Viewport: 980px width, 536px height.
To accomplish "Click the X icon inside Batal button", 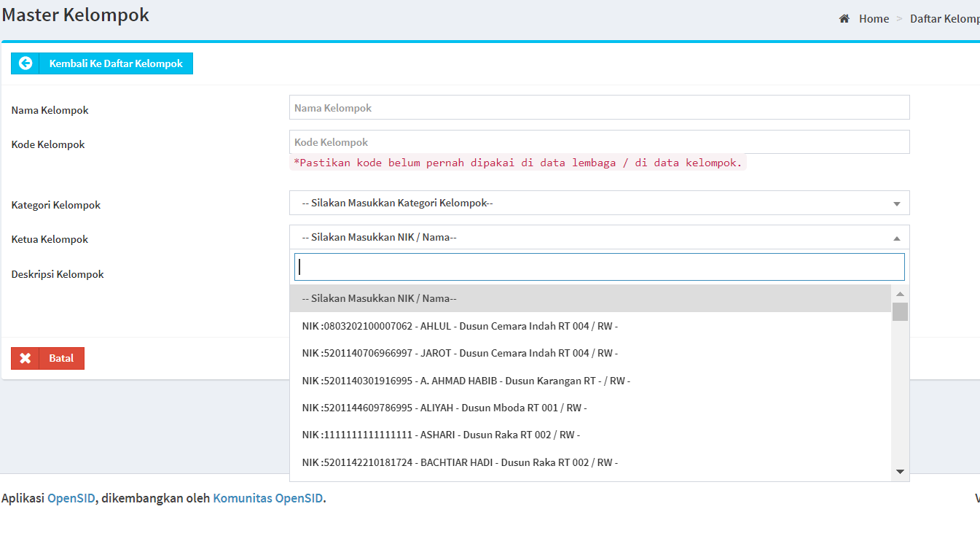I will click(26, 358).
